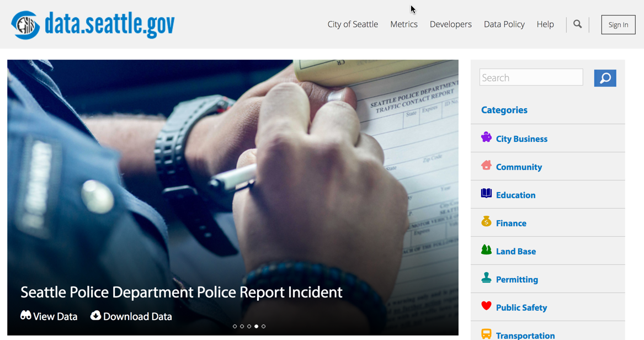Click the Education book icon
This screenshot has width=644, height=340.
pos(486,193)
